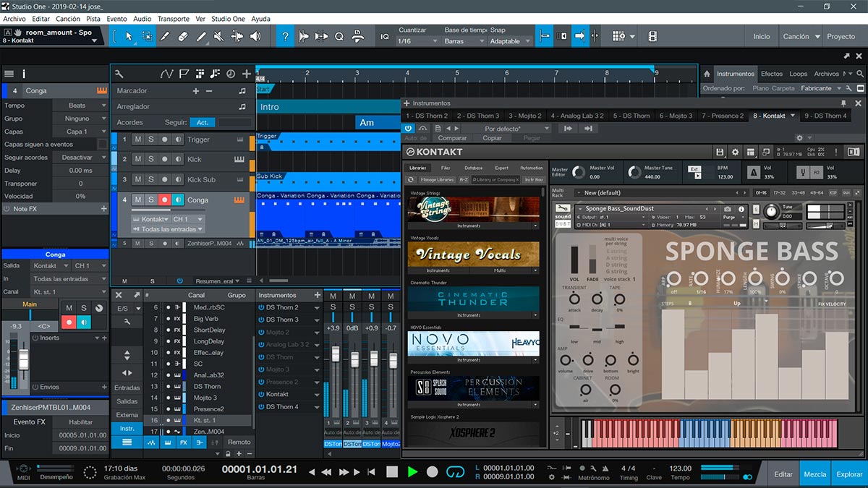Open the Transporte menu
The image size is (868, 488).
(174, 19)
